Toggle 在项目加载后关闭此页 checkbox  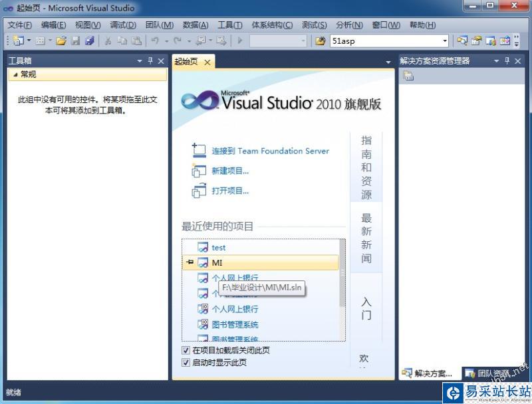pyautogui.click(x=186, y=350)
